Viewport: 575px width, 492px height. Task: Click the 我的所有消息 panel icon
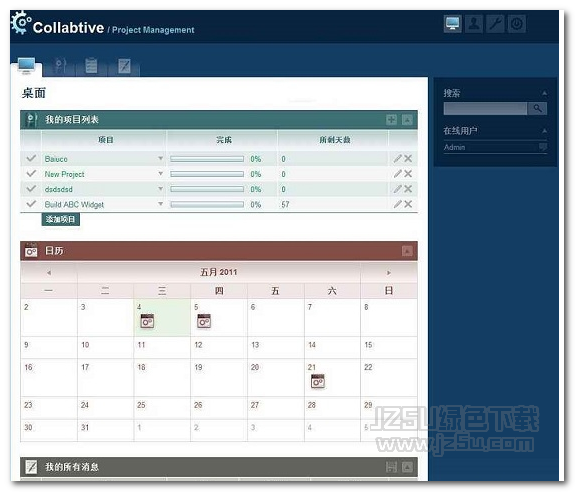coord(31,467)
